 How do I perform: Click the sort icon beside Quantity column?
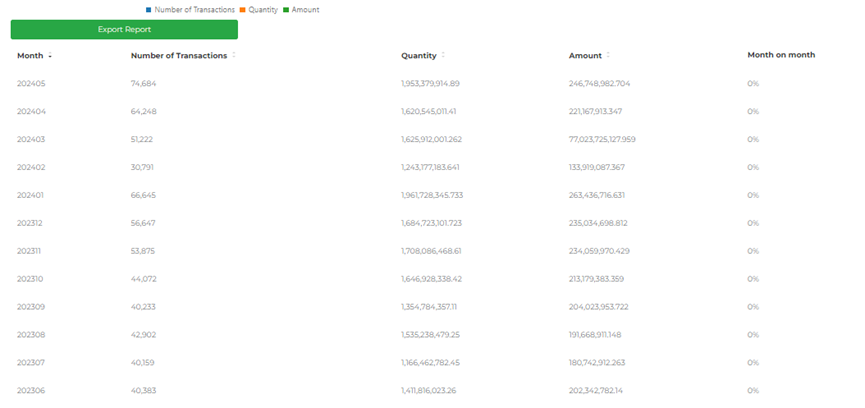point(443,56)
